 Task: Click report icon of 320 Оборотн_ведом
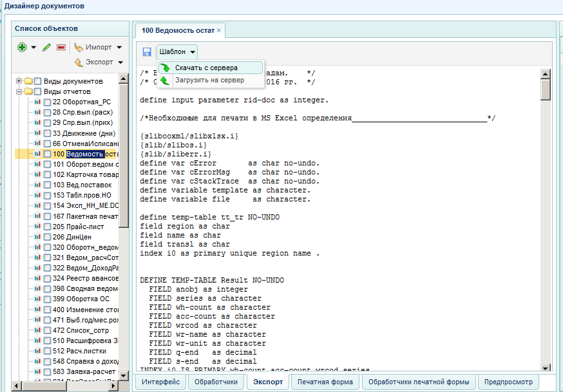(37, 247)
